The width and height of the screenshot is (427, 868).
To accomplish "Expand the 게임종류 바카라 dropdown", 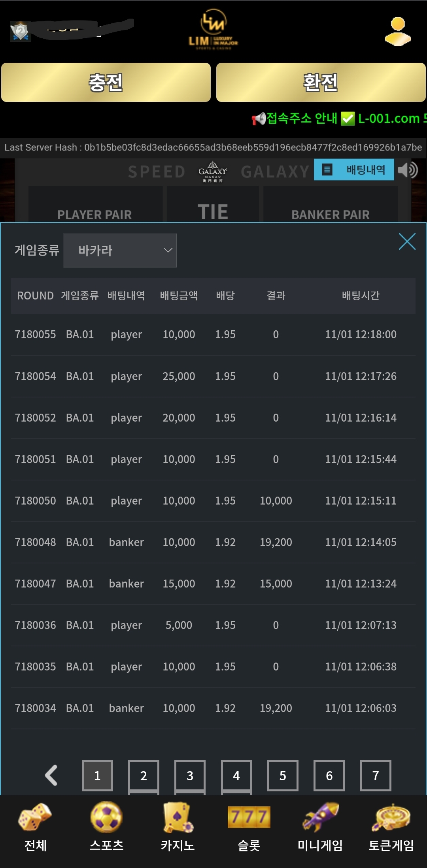I will [x=120, y=250].
